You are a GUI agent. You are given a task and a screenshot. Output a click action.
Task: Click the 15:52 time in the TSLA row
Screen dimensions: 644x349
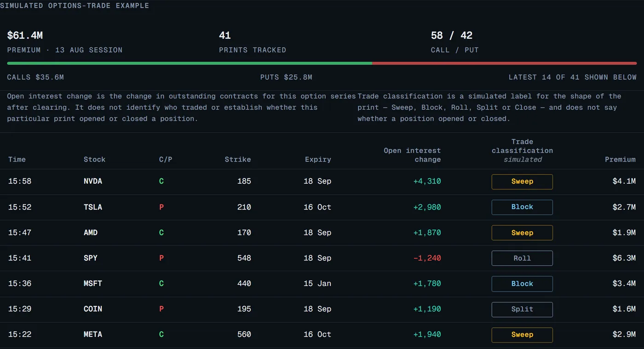tap(20, 207)
